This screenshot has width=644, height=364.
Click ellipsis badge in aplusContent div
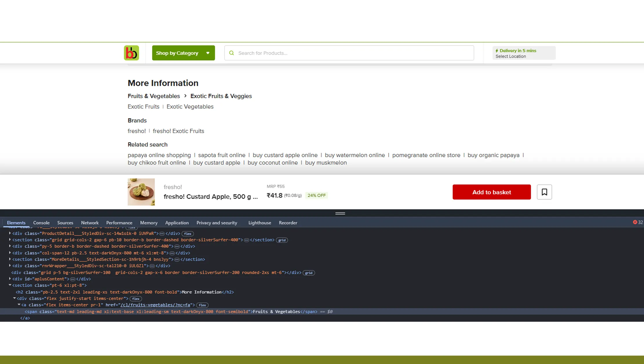73,279
